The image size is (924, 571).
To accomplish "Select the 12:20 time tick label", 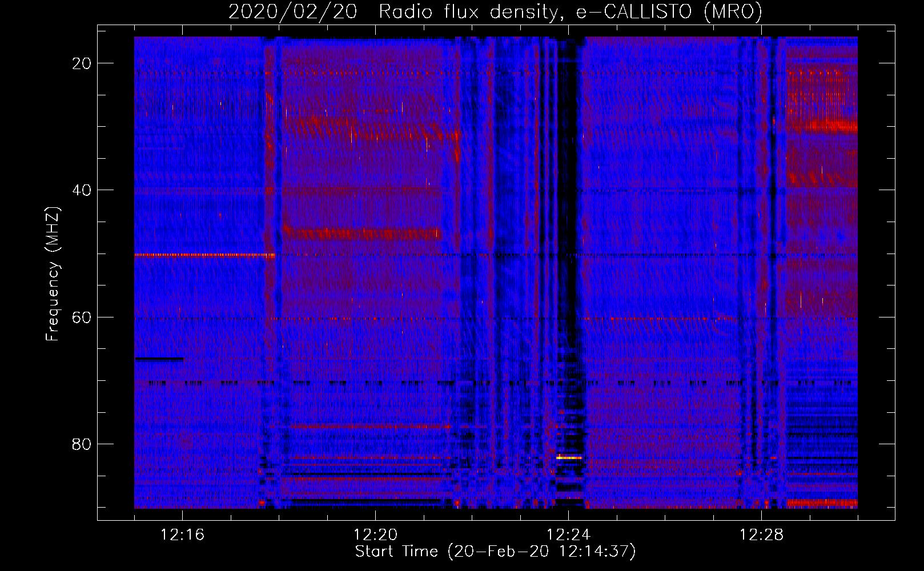I will (x=375, y=535).
